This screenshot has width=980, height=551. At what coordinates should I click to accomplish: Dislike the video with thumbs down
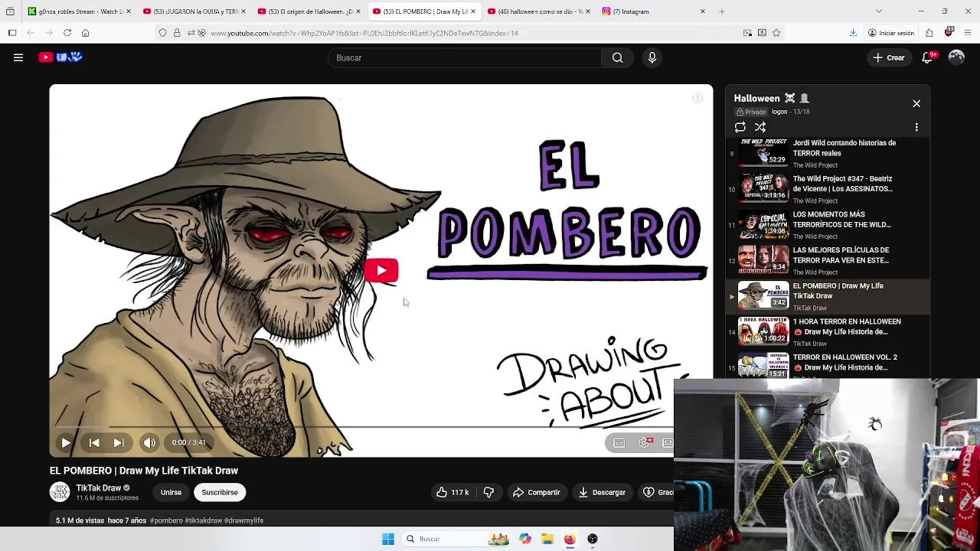(488, 492)
